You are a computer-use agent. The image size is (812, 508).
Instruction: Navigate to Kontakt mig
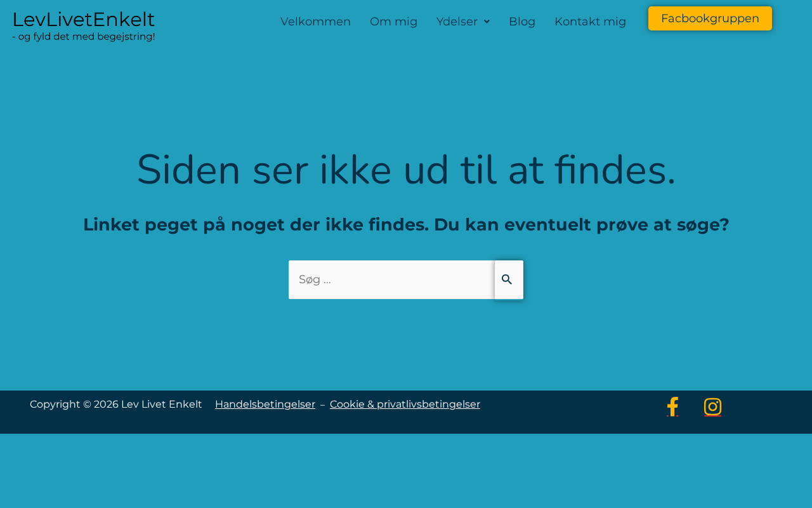tap(590, 22)
